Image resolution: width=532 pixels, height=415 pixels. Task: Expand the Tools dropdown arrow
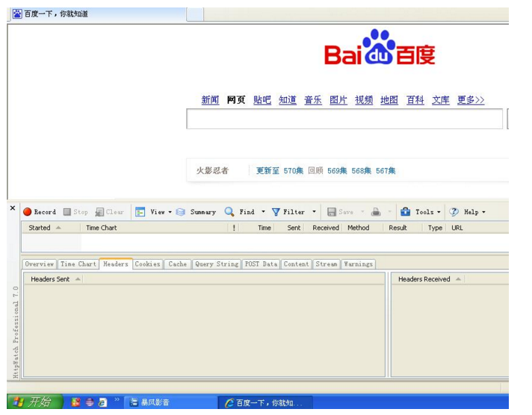(439, 212)
